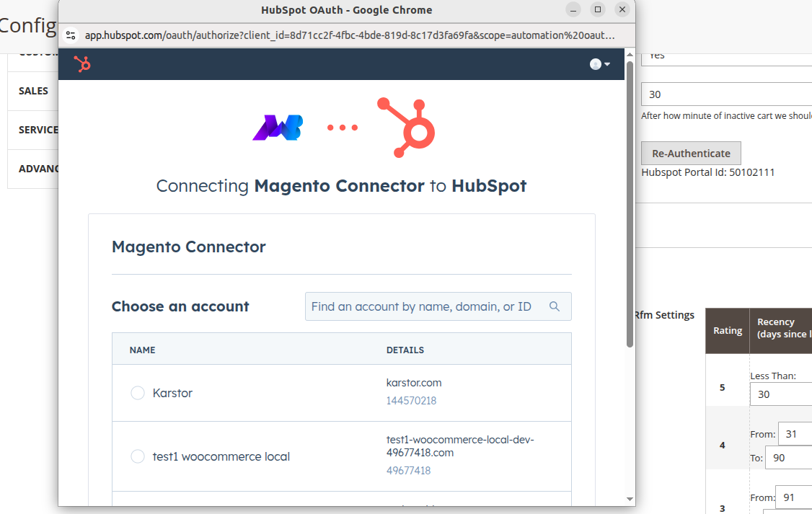The height and width of the screenshot is (514, 812).
Task: Click the large orange HubSpot logo
Action: click(407, 128)
